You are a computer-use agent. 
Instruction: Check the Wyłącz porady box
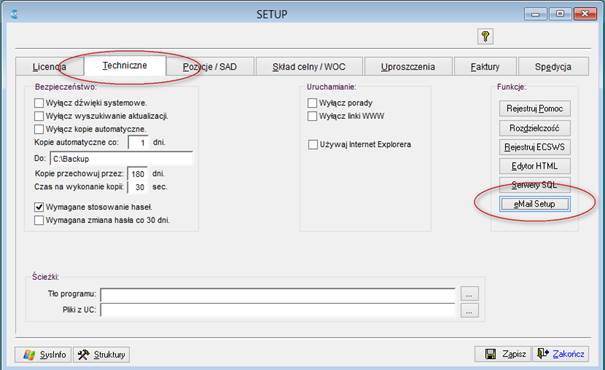coord(312,103)
